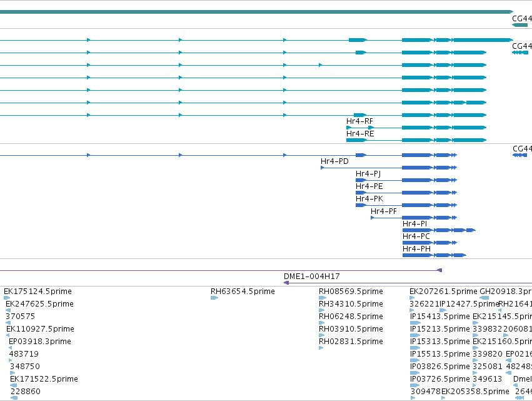Click the Hr4-PC protein label
Viewport: 532px width, 401px height.
[416, 236]
